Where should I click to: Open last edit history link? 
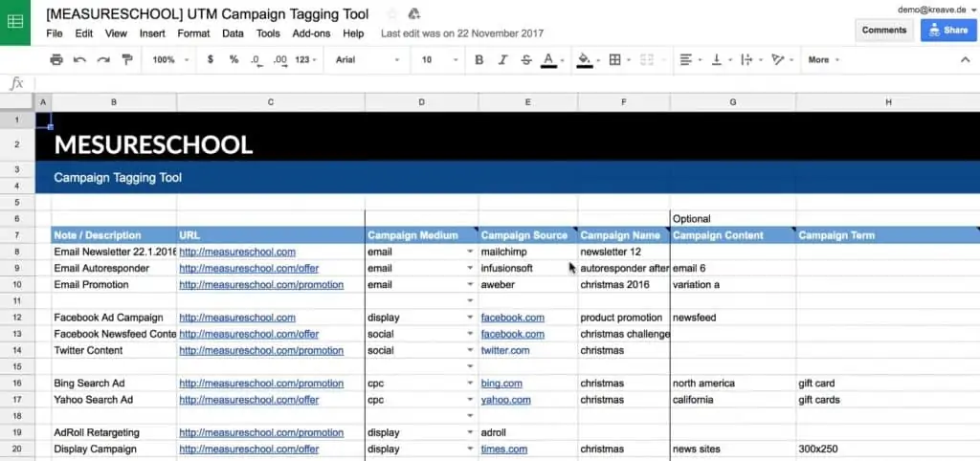(462, 33)
